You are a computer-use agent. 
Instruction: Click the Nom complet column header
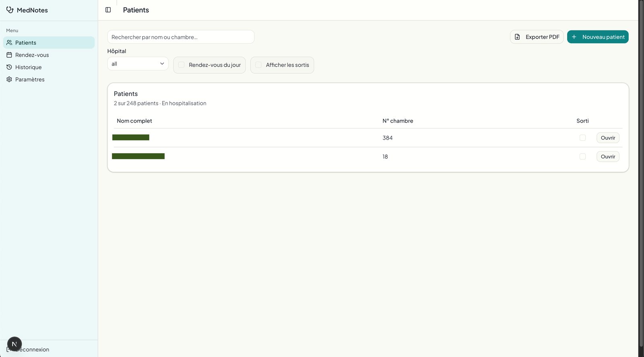[x=134, y=121]
